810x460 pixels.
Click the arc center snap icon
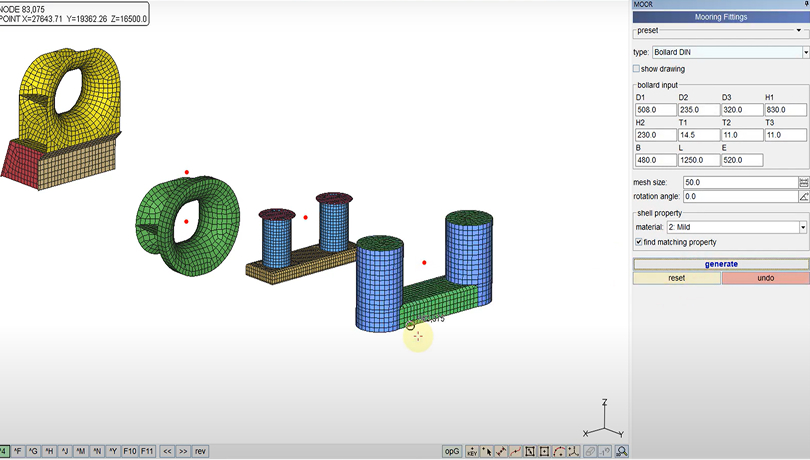pos(559,451)
